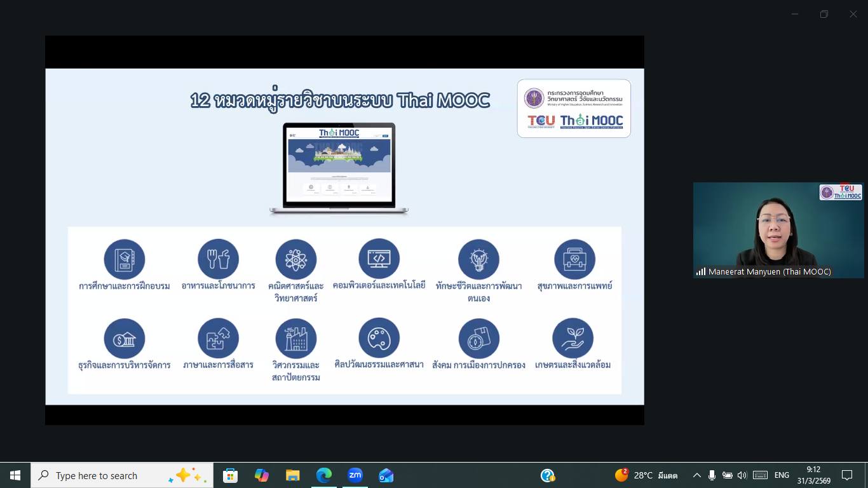Open the Art and Culture palette icon
Viewport: 868px width, 488px height.
(379, 338)
